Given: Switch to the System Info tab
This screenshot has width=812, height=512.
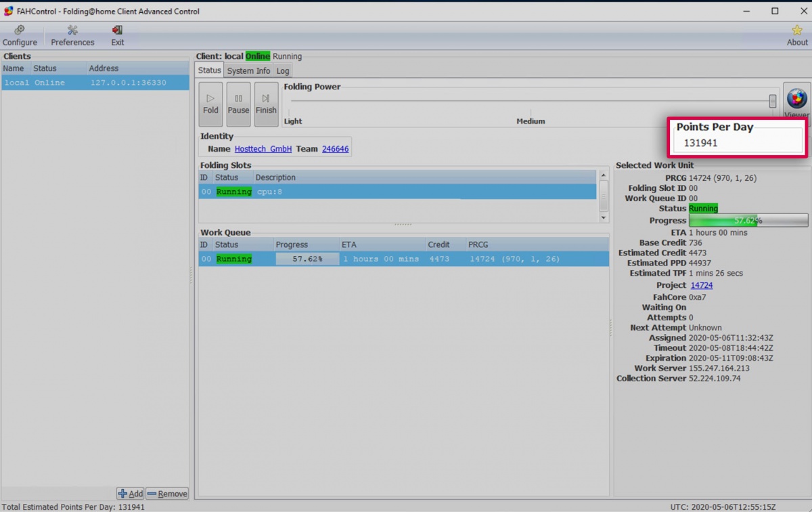Looking at the screenshot, I should [248, 70].
